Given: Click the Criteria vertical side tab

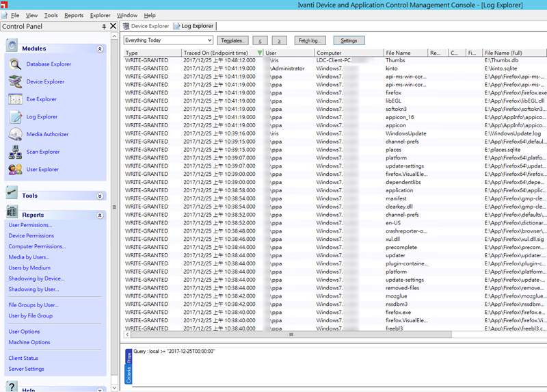Looking at the screenshot, I should point(129,374).
